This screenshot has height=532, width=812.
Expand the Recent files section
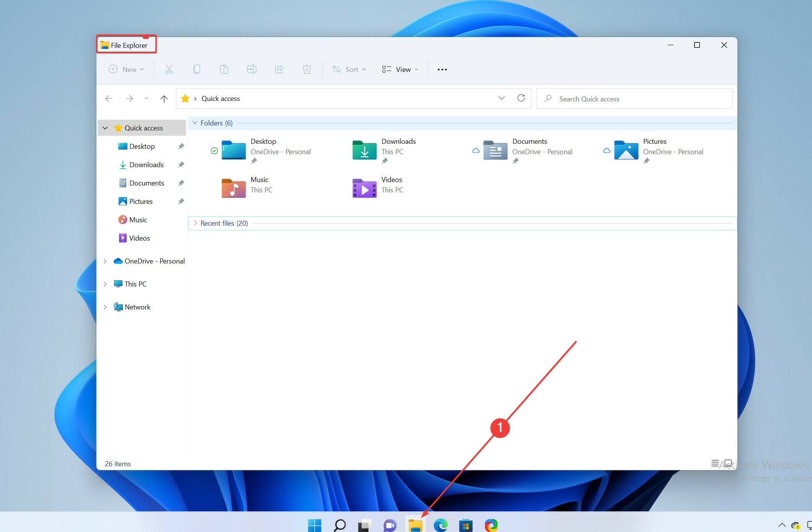coord(196,223)
